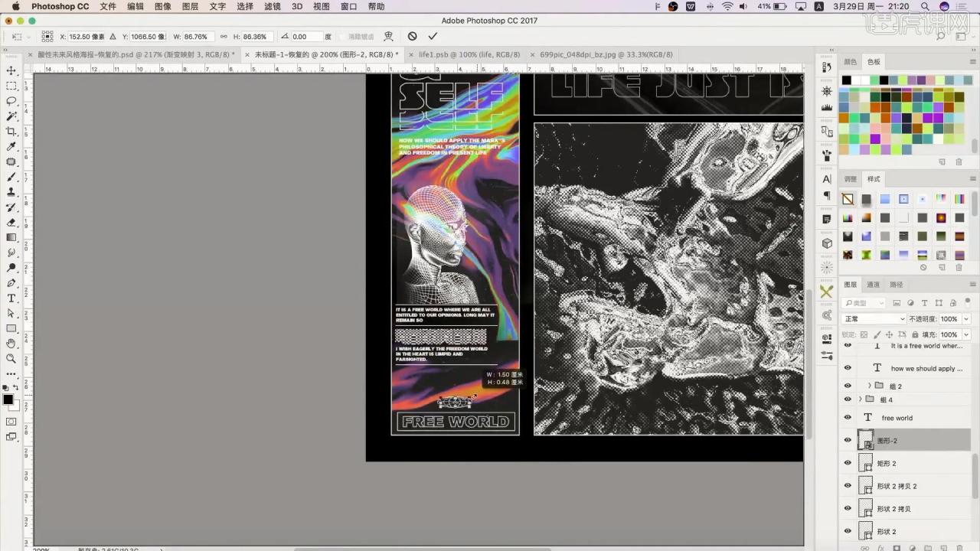Select the Horizontal Type tool
The width and height of the screenshot is (980, 551).
pos(11,298)
